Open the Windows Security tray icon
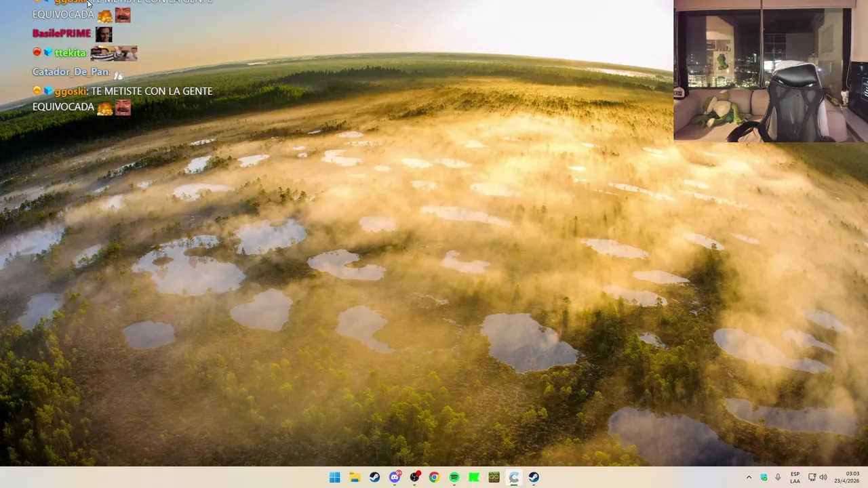Image resolution: width=868 pixels, height=488 pixels. click(x=764, y=477)
